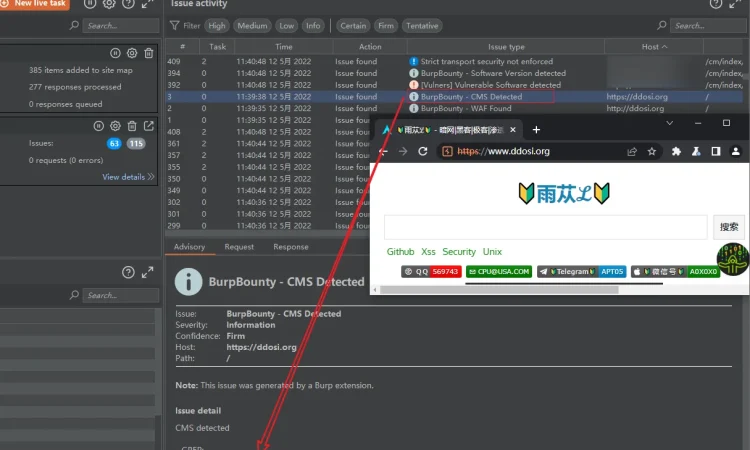Viewport: 750px width, 450px height.
Task: Pause the live audit task showing Issues
Action: click(x=99, y=126)
